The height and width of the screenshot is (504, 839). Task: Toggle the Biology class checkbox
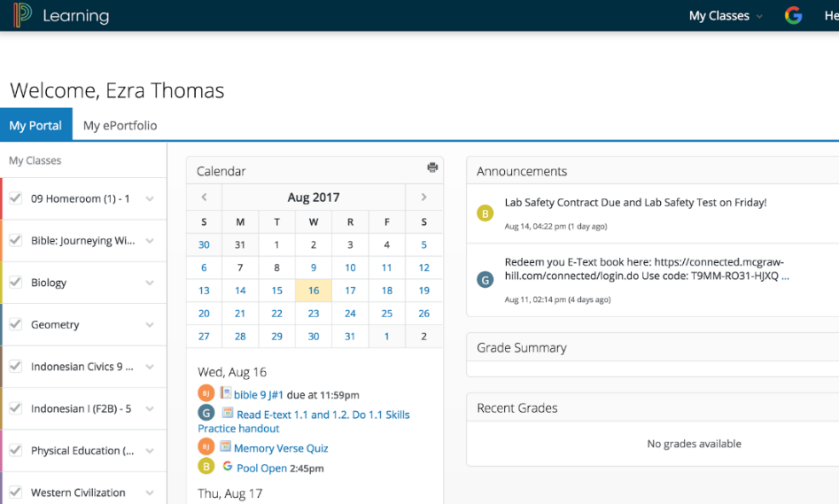click(15, 283)
